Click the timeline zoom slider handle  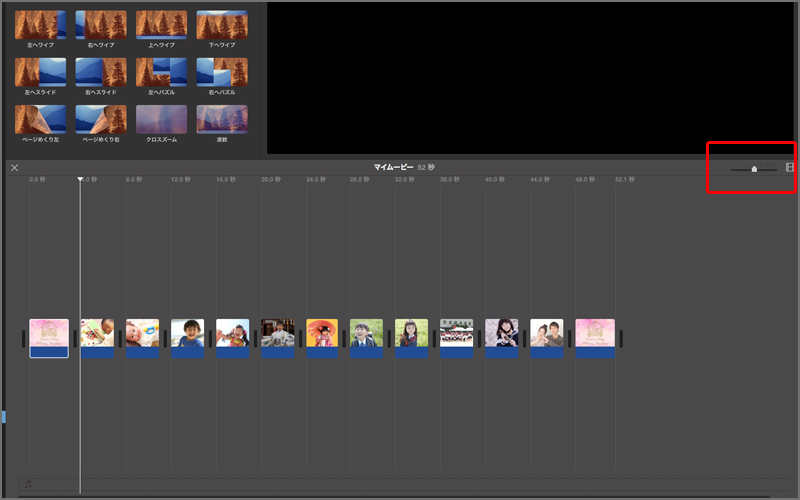(x=754, y=169)
